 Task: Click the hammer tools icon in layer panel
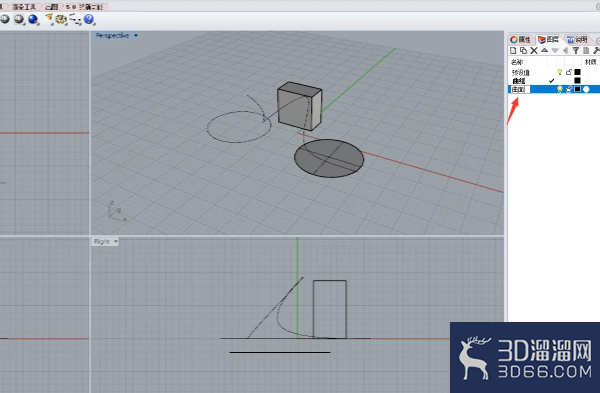pos(596,51)
